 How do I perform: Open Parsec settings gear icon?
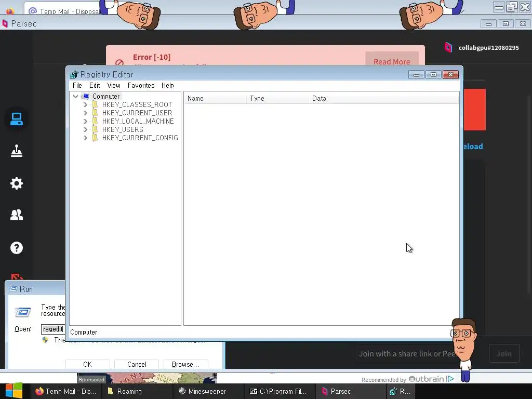16,183
